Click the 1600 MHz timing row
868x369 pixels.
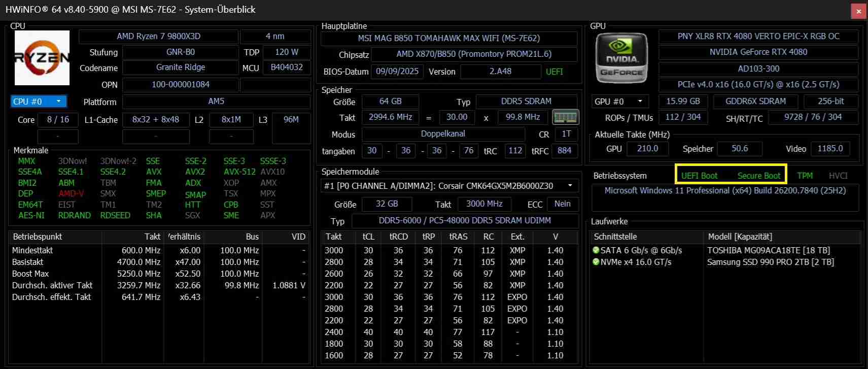pyautogui.click(x=449, y=355)
